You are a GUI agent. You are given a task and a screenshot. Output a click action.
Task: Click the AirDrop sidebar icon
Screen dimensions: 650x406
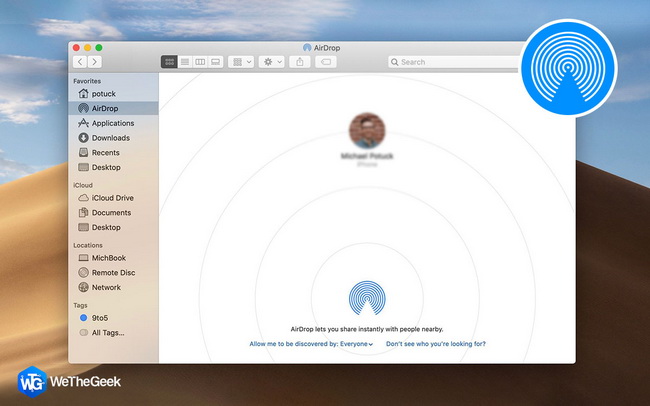[83, 108]
